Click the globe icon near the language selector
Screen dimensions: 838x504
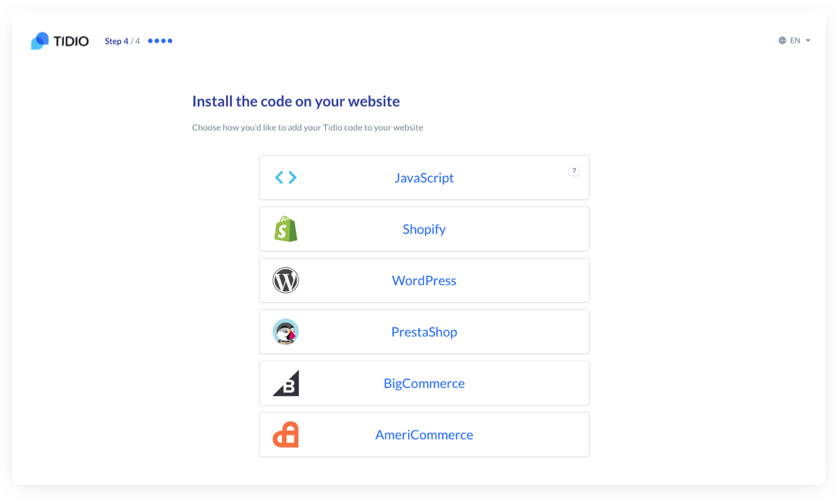pyautogui.click(x=782, y=40)
